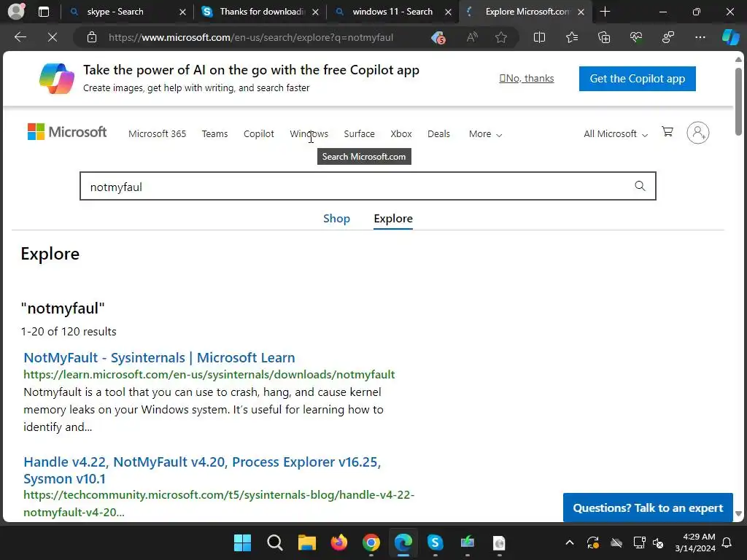This screenshot has height=560, width=747.
Task: Open taskbar Search magnifier
Action: (x=275, y=542)
